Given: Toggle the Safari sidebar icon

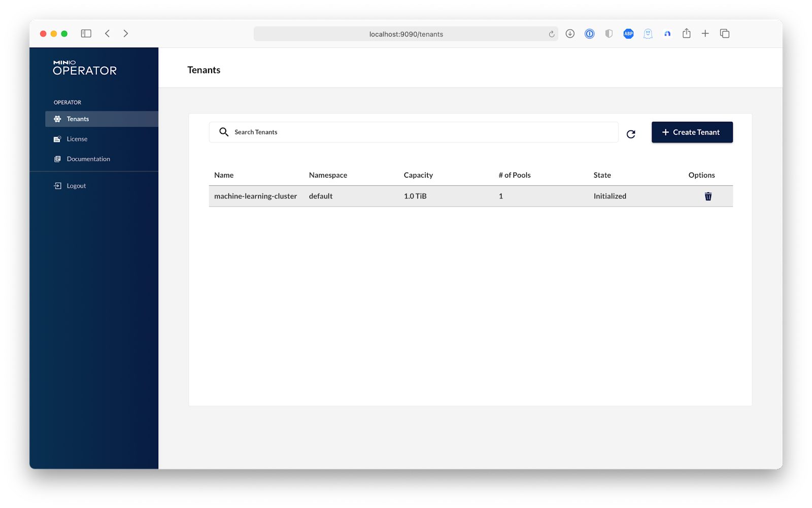Looking at the screenshot, I should (x=86, y=33).
